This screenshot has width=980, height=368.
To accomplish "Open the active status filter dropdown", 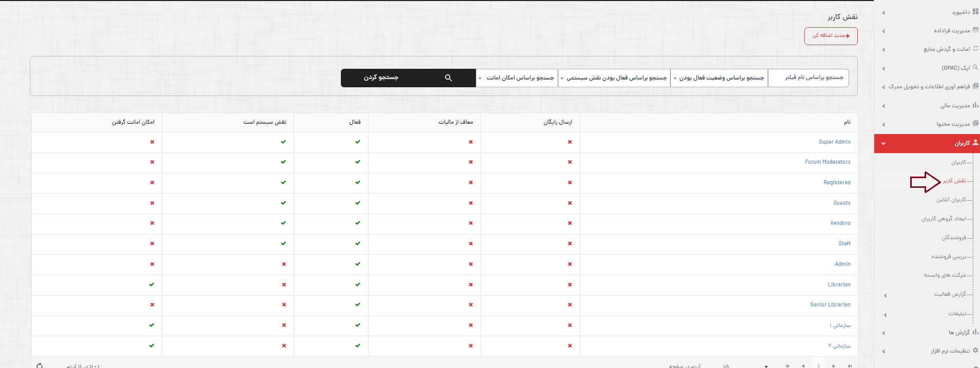I will 719,78.
